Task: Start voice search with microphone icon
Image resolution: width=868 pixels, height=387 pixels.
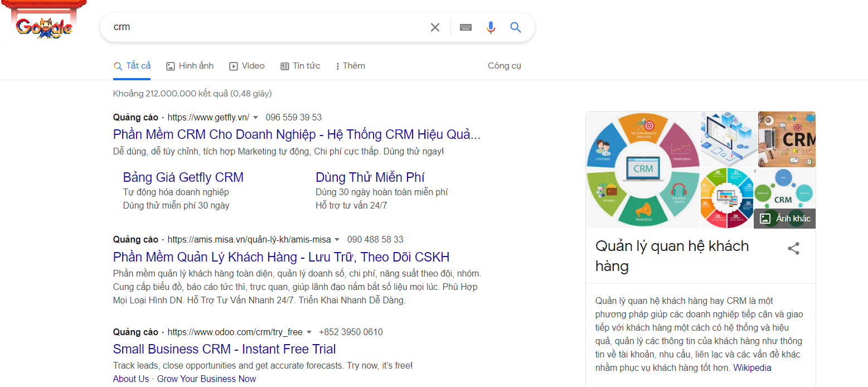Action: coord(491,27)
